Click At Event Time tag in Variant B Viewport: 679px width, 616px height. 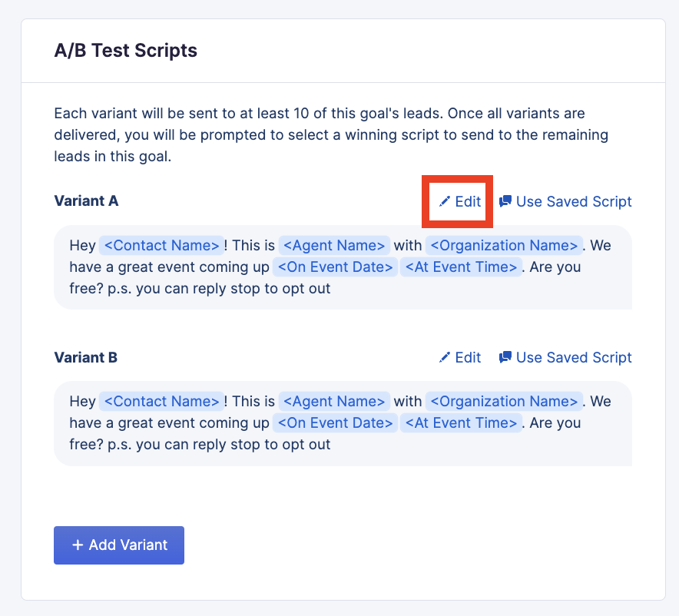pyautogui.click(x=461, y=423)
